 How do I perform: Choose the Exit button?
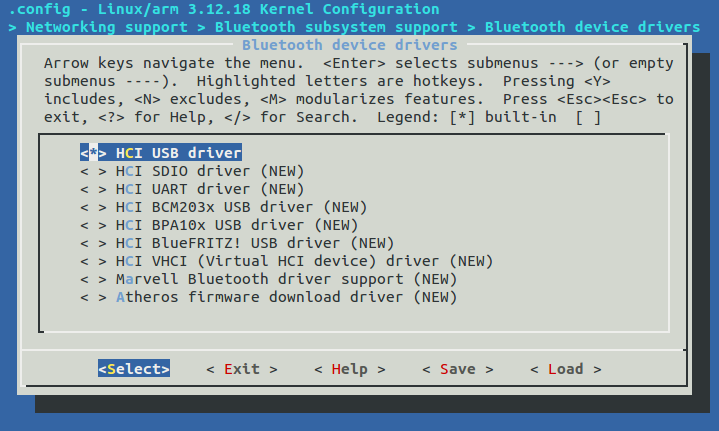click(x=242, y=369)
